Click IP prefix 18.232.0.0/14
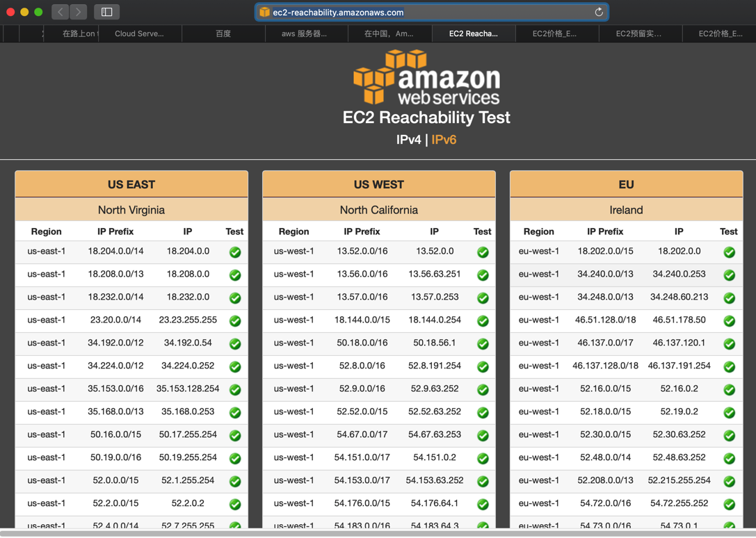 [x=115, y=297]
